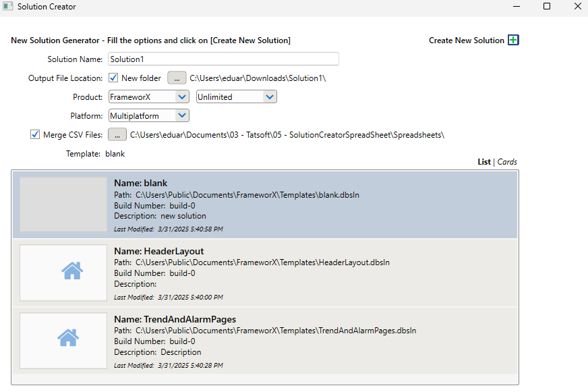Click the TrendAndAlarmPages template home icon
Screen dimensions: 588x392
coord(68,338)
